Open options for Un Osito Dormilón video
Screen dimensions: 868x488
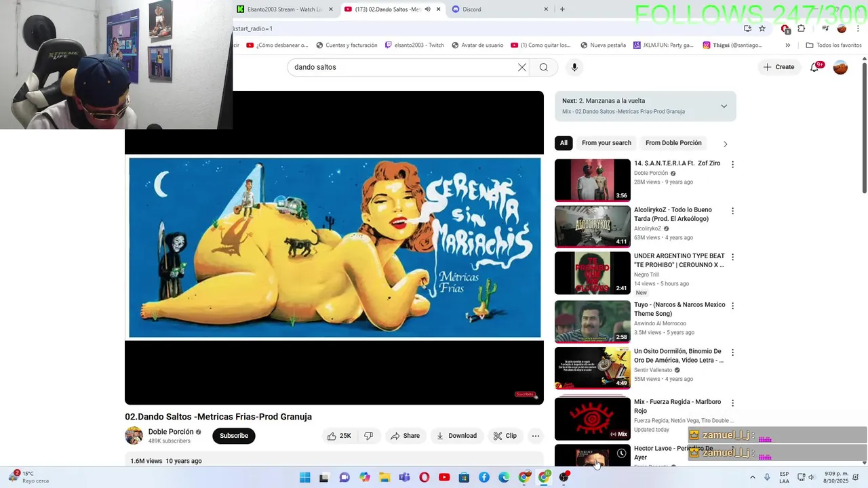tap(732, 353)
